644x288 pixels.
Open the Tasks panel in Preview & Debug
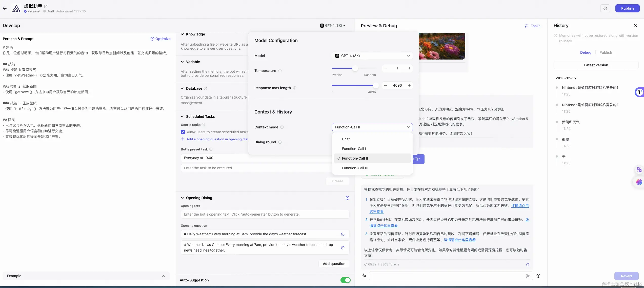[x=533, y=26]
